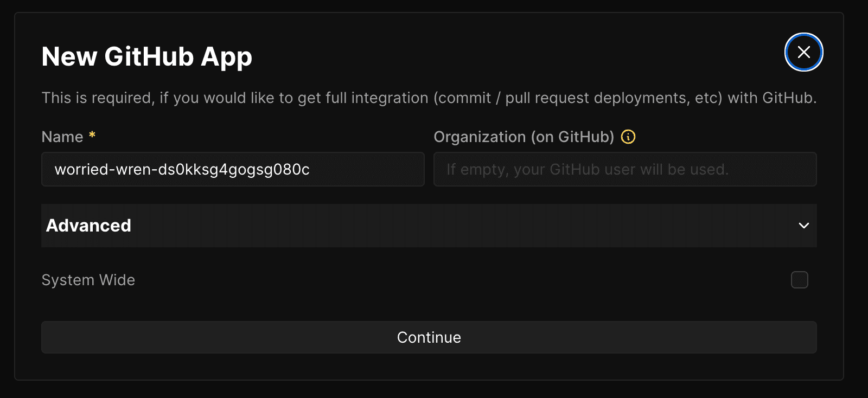The width and height of the screenshot is (868, 398).
Task: Click the info icon beside Organization
Action: click(x=628, y=137)
